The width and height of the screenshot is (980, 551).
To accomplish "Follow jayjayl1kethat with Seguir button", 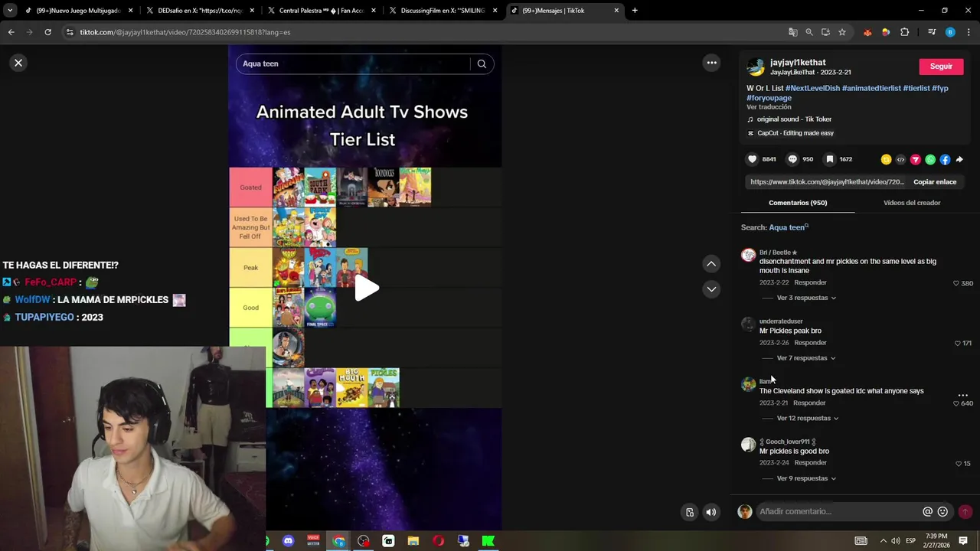I will pos(941,67).
